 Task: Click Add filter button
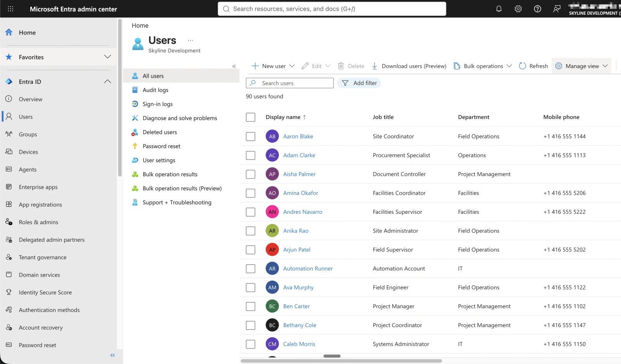(x=359, y=83)
